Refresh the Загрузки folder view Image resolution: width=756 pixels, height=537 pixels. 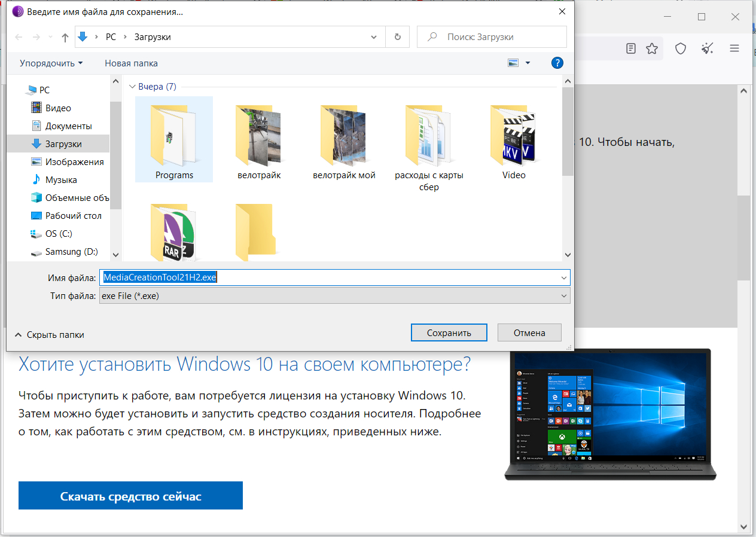398,37
